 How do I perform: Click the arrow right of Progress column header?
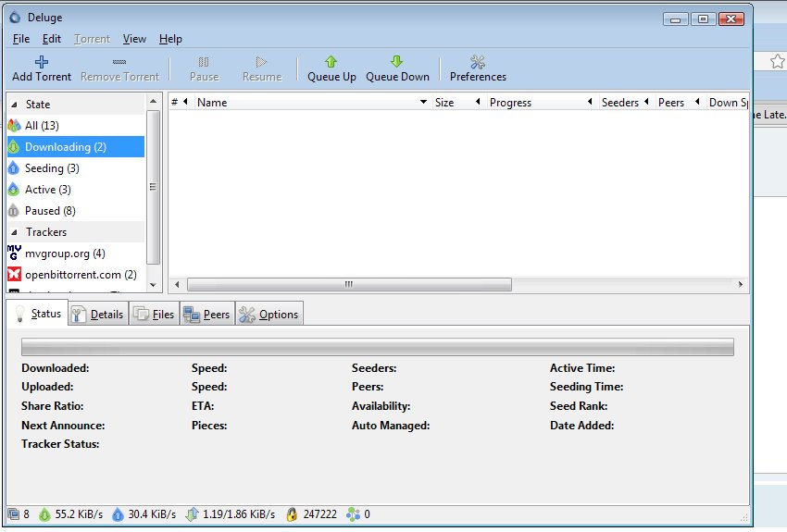tap(591, 102)
